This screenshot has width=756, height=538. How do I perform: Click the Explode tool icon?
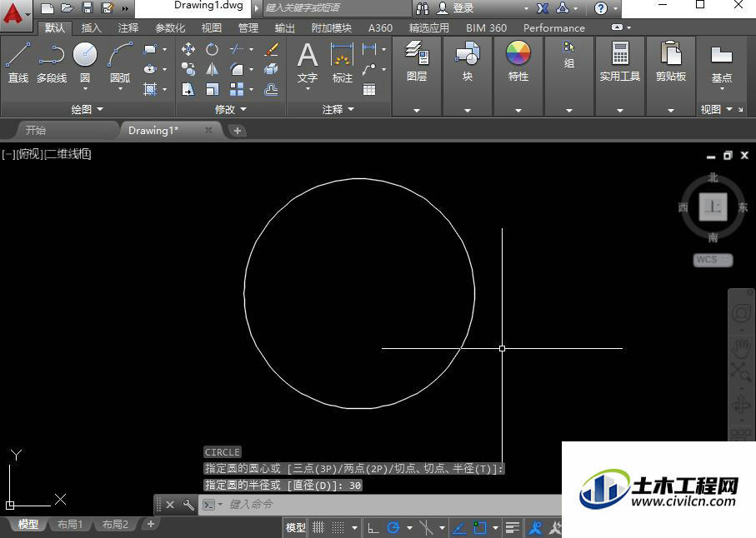[x=272, y=69]
